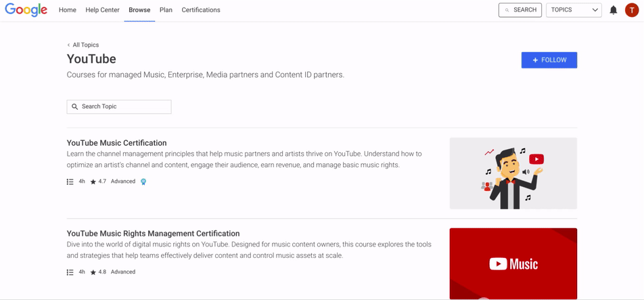The height and width of the screenshot is (300, 644).
Task: Click the certification badge icon beside Advanced
Action: [x=143, y=181]
